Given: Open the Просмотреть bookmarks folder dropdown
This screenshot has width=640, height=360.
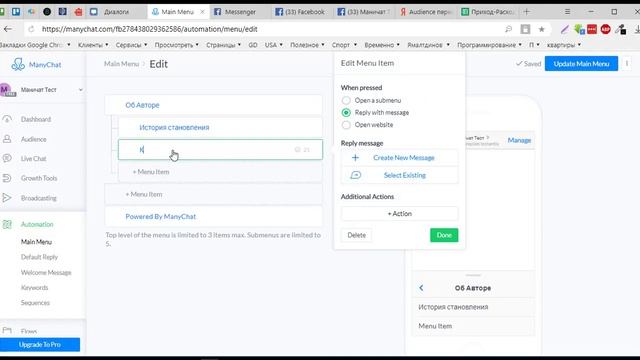Looking at the screenshot, I should point(176,45).
